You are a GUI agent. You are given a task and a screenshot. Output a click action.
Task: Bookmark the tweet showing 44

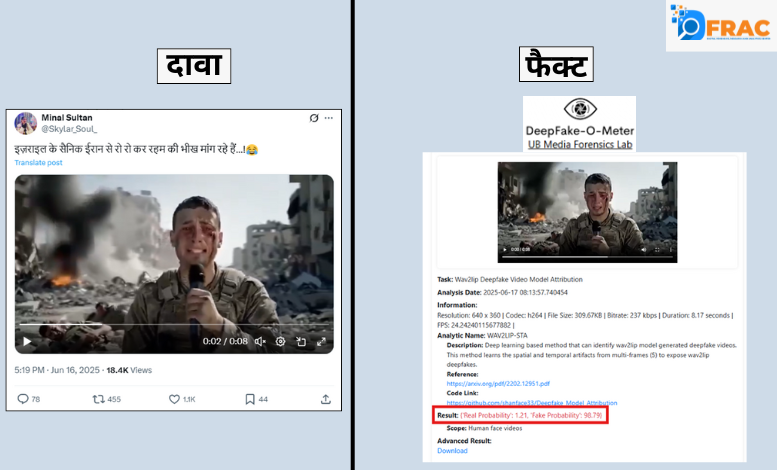[250, 399]
